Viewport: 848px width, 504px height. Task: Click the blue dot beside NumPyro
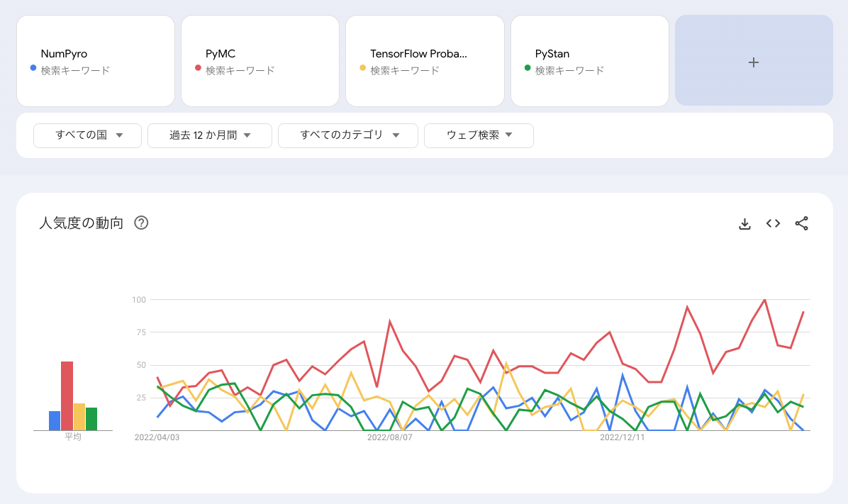click(33, 67)
